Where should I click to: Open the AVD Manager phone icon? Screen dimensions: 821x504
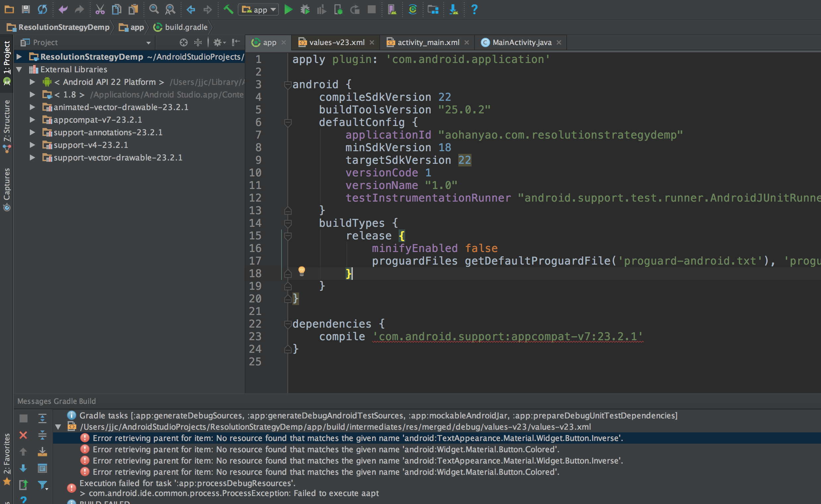point(392,9)
